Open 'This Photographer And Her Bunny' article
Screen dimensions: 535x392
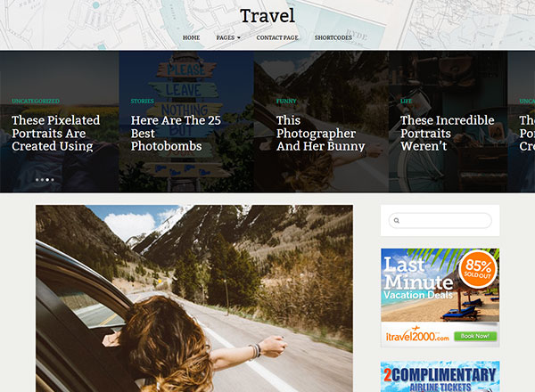click(321, 133)
